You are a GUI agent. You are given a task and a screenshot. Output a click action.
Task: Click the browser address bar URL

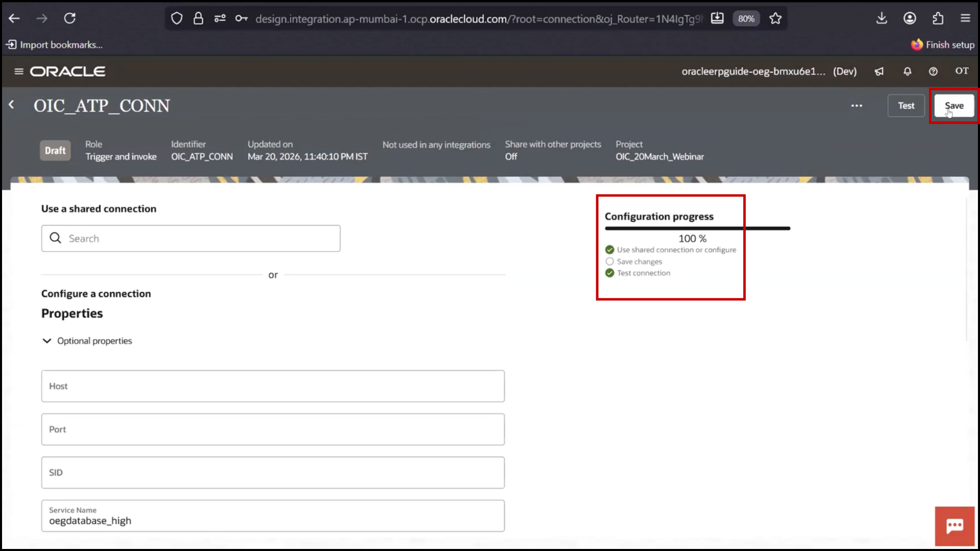pyautogui.click(x=479, y=19)
